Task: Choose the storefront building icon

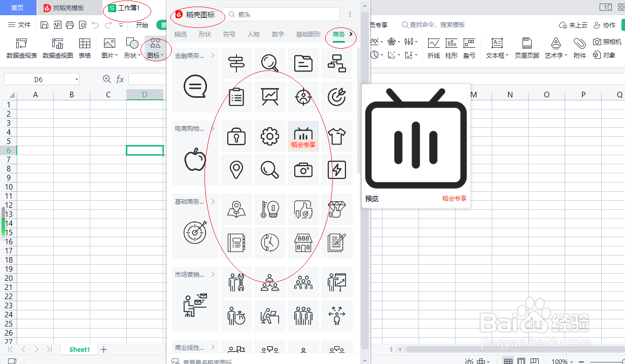Action: pyautogui.click(x=303, y=243)
